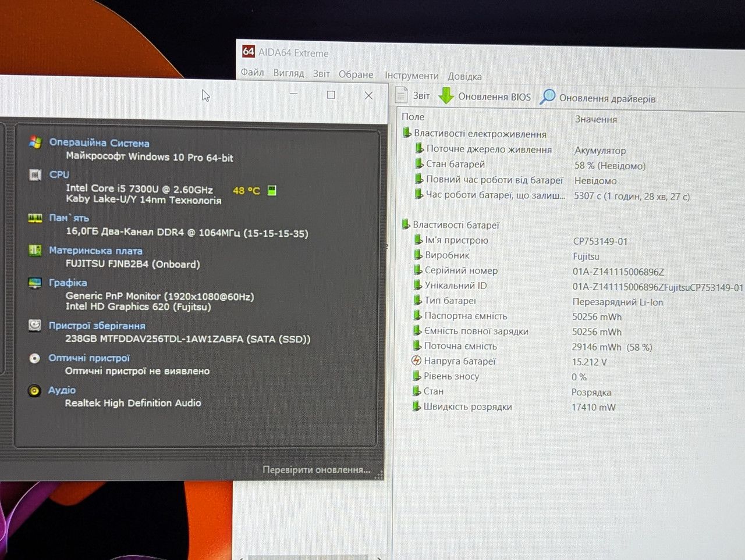This screenshot has height=560, width=745.
Task: Click the Операційна Система link
Action: tap(99, 142)
